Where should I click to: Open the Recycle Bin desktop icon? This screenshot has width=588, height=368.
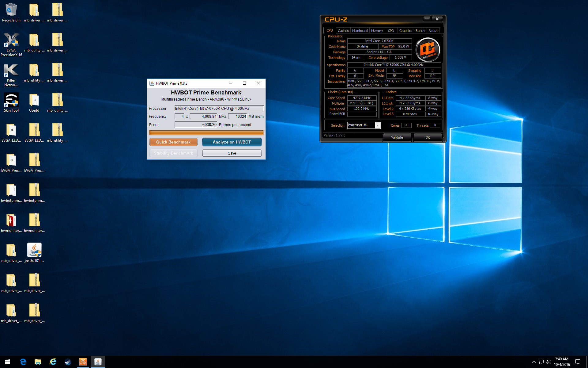pyautogui.click(x=11, y=13)
